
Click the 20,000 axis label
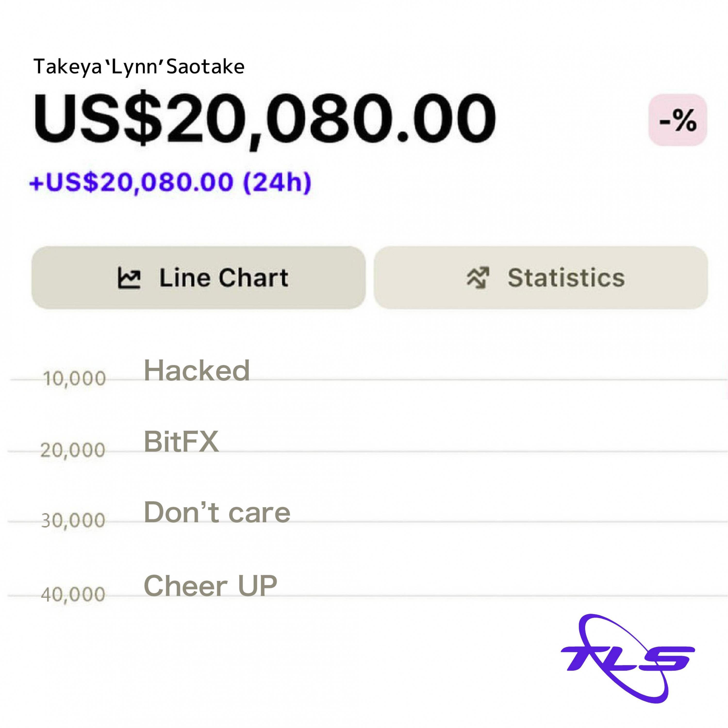(73, 450)
